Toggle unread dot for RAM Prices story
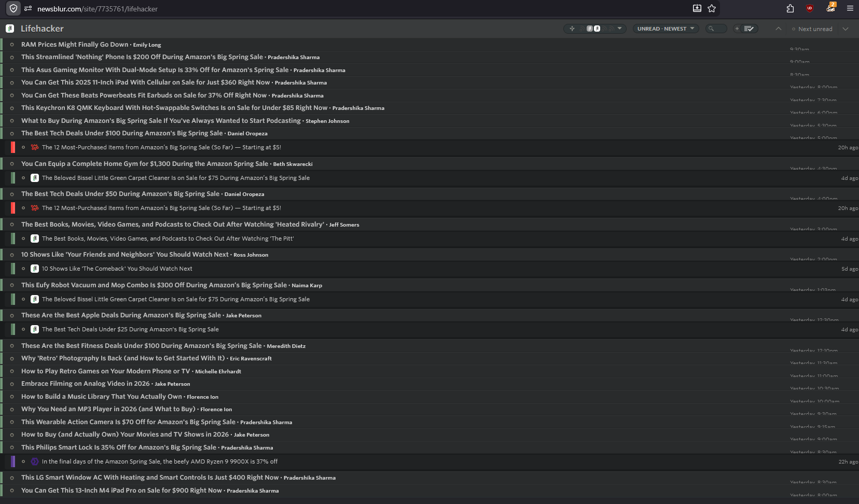Viewport: 859px width, 504px height. click(12, 45)
